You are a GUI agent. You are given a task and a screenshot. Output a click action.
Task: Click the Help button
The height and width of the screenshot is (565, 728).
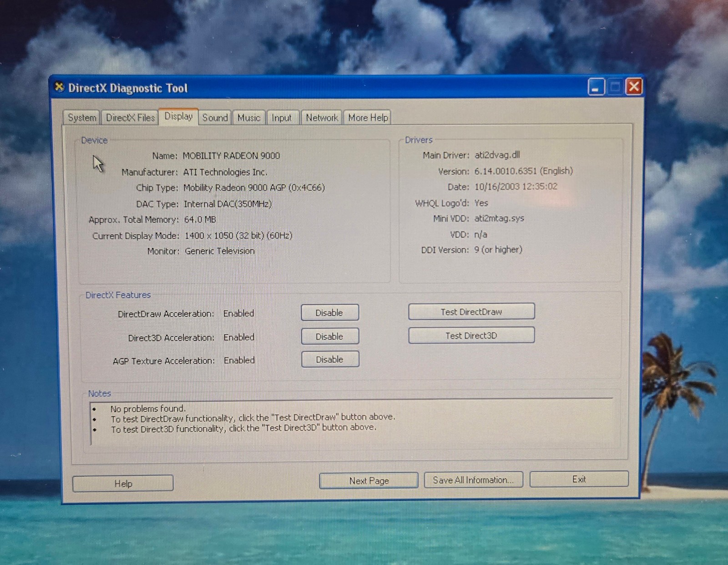tap(123, 483)
